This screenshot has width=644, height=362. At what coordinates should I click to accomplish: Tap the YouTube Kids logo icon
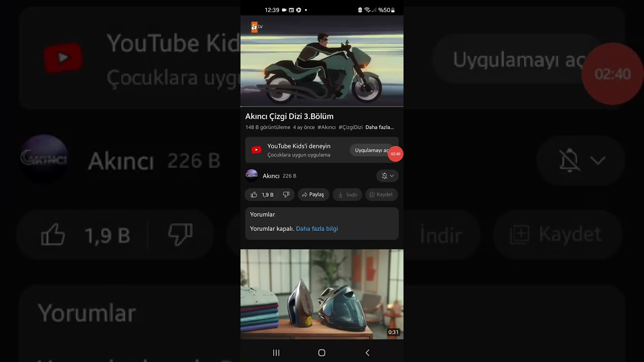256,150
